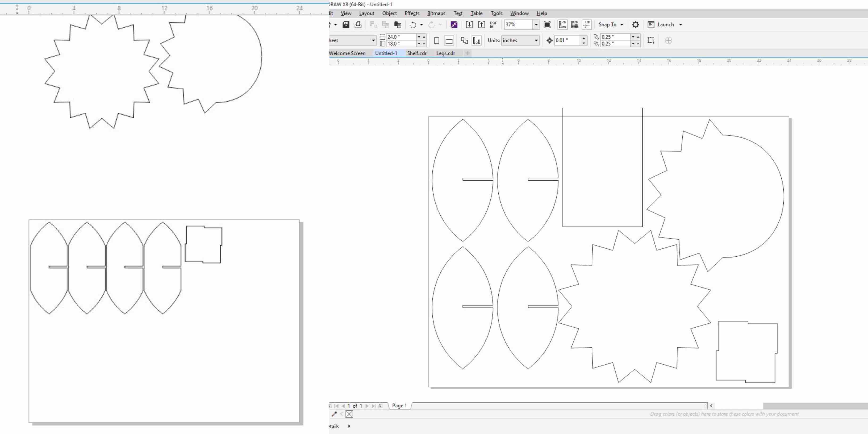Open the Bitmaps menu

point(436,13)
